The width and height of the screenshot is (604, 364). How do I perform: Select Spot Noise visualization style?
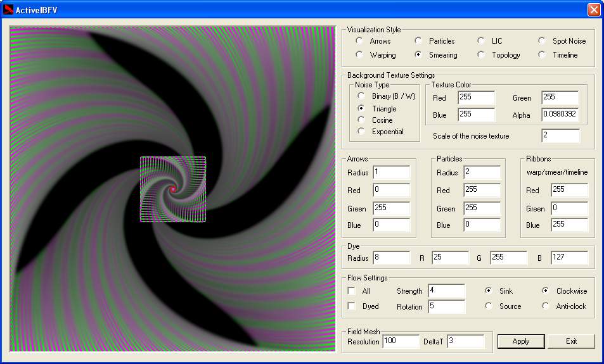pyautogui.click(x=542, y=41)
